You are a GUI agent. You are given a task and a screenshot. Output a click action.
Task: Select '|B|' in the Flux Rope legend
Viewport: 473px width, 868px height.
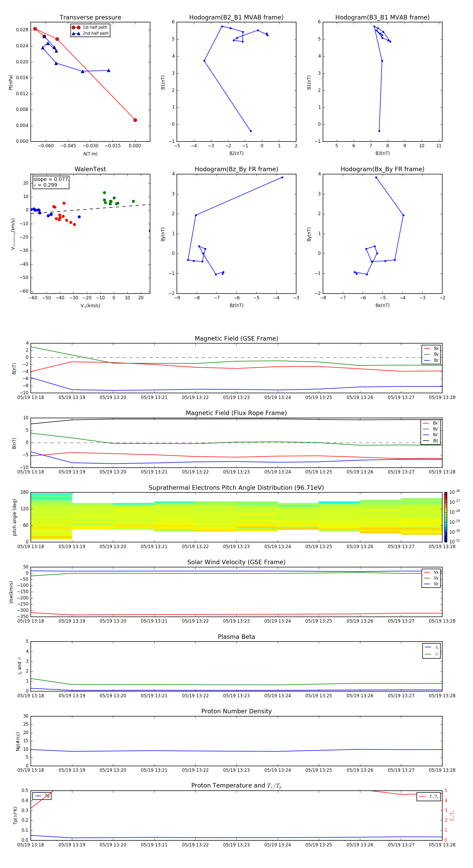(431, 441)
